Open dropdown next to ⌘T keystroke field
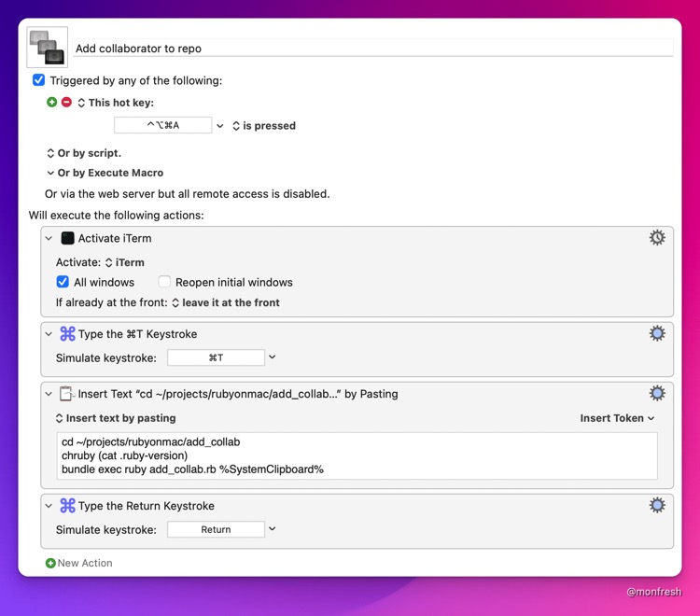 click(x=273, y=357)
